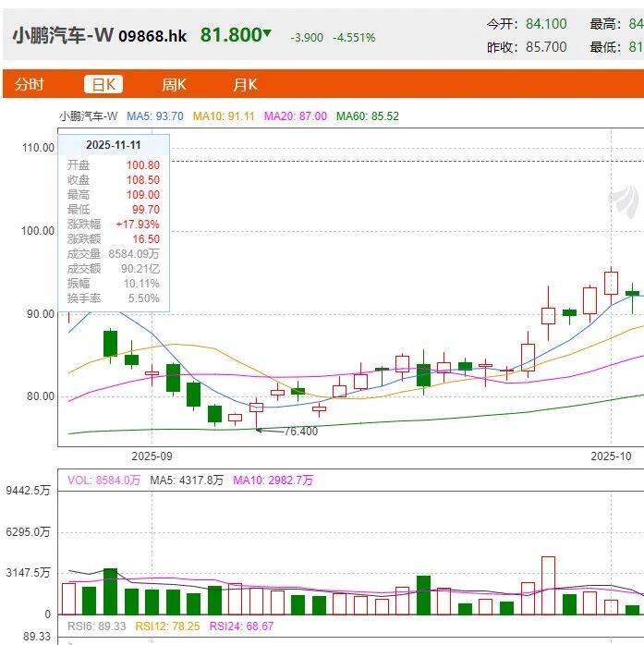Screen dimensions: 644x645
Task: Click the MA60: 85.52 legend
Action: [x=368, y=116]
